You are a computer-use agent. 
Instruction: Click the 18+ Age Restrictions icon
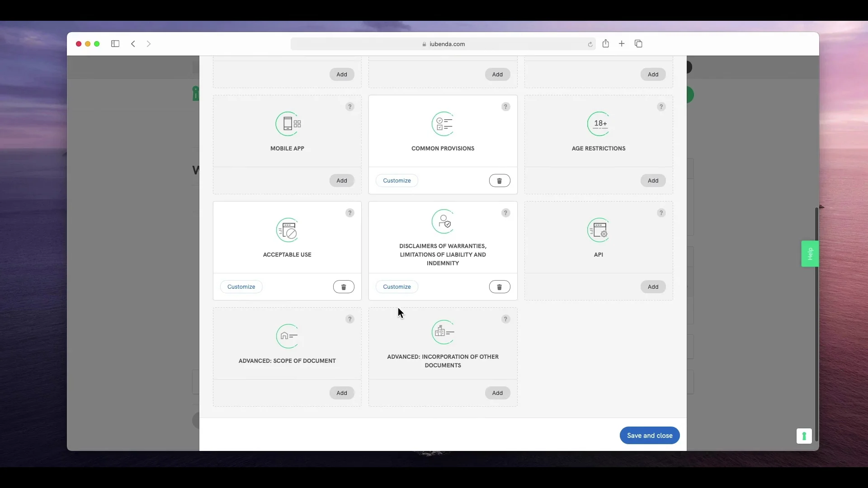click(599, 123)
